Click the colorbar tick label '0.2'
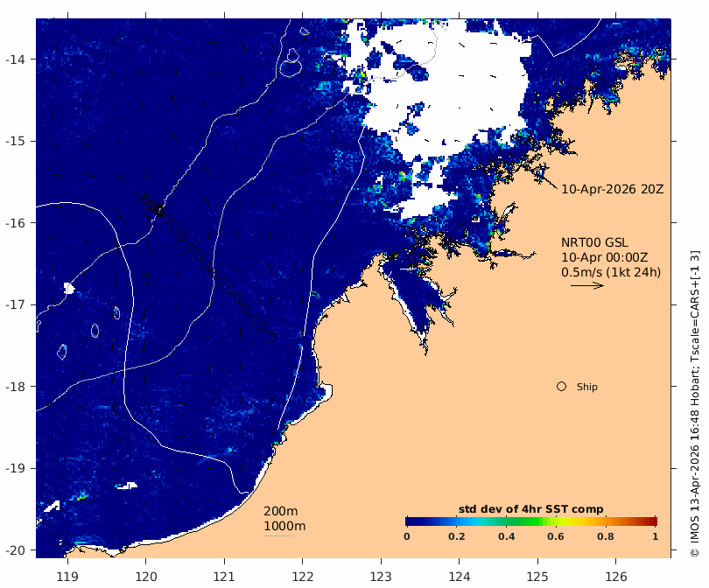The image size is (709, 588). (x=456, y=536)
